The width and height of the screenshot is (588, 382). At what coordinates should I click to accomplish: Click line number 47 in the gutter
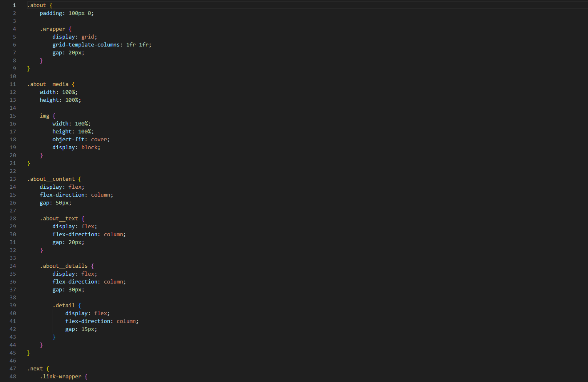click(x=13, y=368)
